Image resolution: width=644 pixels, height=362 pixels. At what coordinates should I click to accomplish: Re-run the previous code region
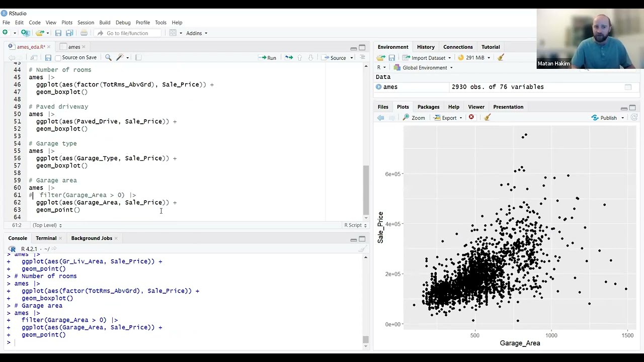point(289,58)
